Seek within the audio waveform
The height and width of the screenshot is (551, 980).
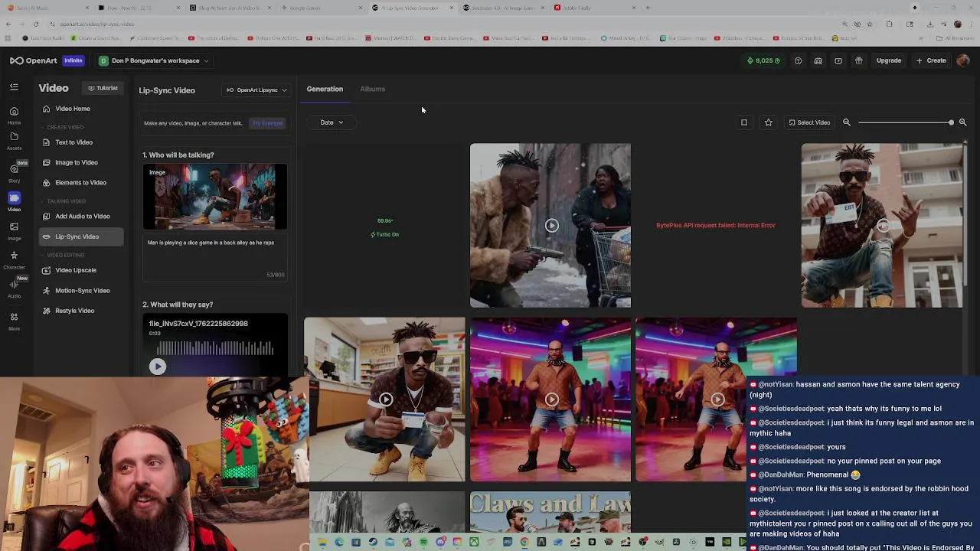(x=215, y=348)
